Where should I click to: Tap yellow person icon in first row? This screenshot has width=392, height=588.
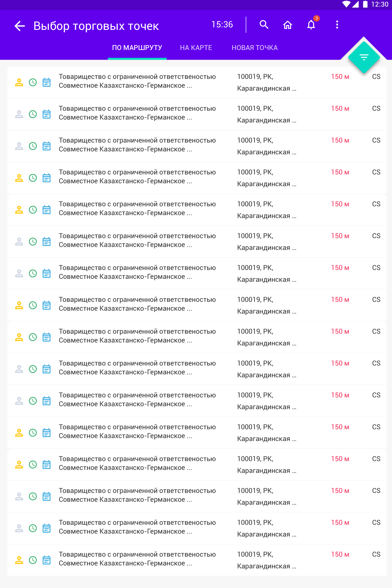tap(19, 82)
